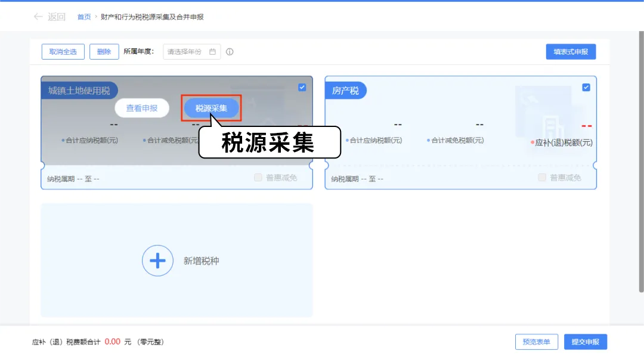The image size is (644, 357).
Task: Click the 房产税 card title
Action: pyautogui.click(x=345, y=91)
